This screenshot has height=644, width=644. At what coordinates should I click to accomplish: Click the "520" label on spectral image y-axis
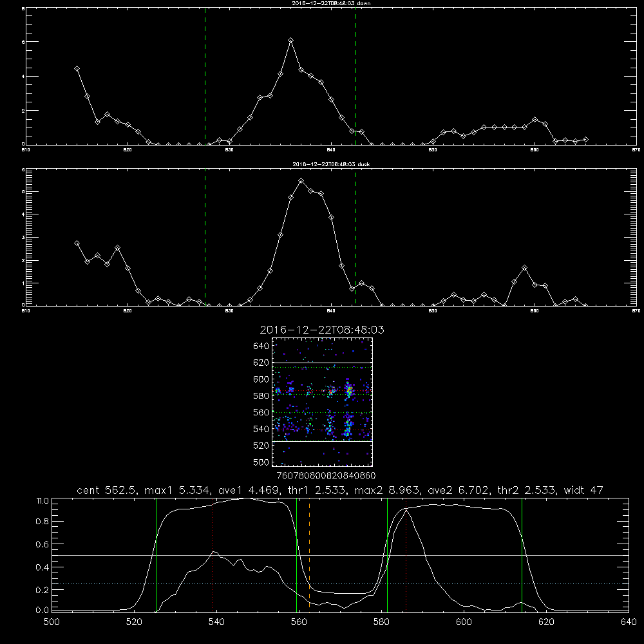coord(261,446)
